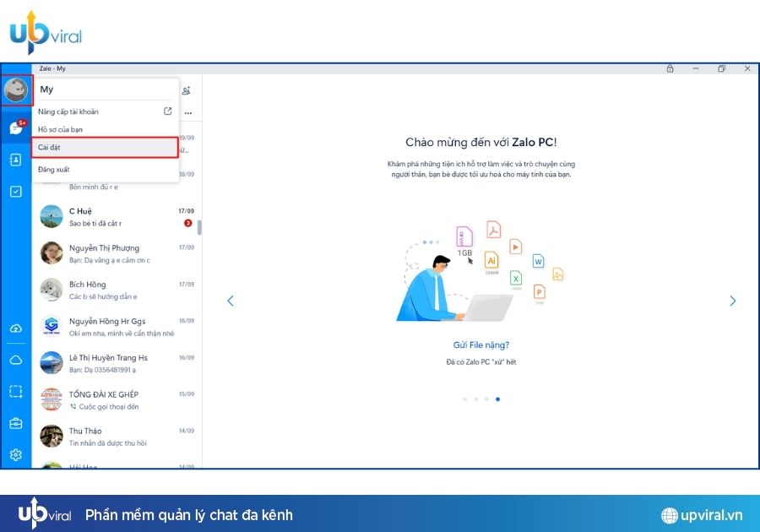The width and height of the screenshot is (760, 532).
Task: Click the welcome illustration image
Action: click(x=480, y=272)
